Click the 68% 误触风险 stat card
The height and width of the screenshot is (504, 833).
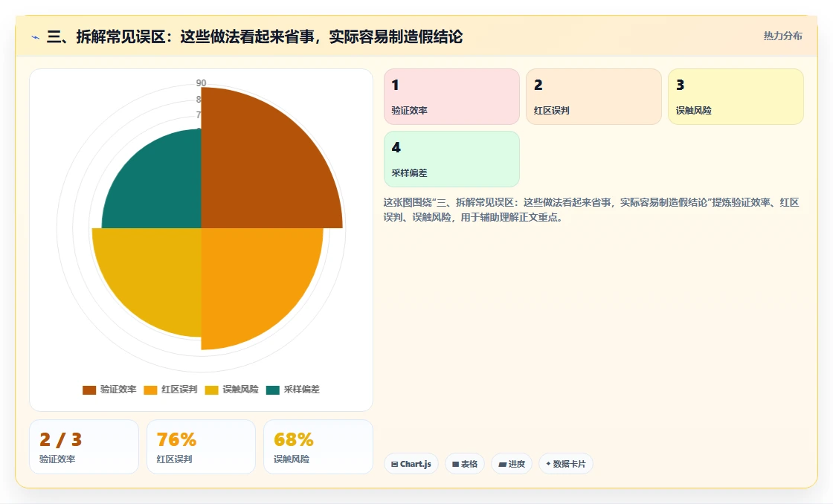[x=318, y=447]
